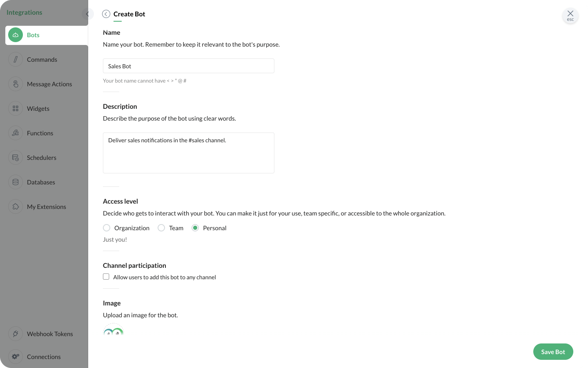
Task: Open Connections gear icon
Action: pos(16,357)
